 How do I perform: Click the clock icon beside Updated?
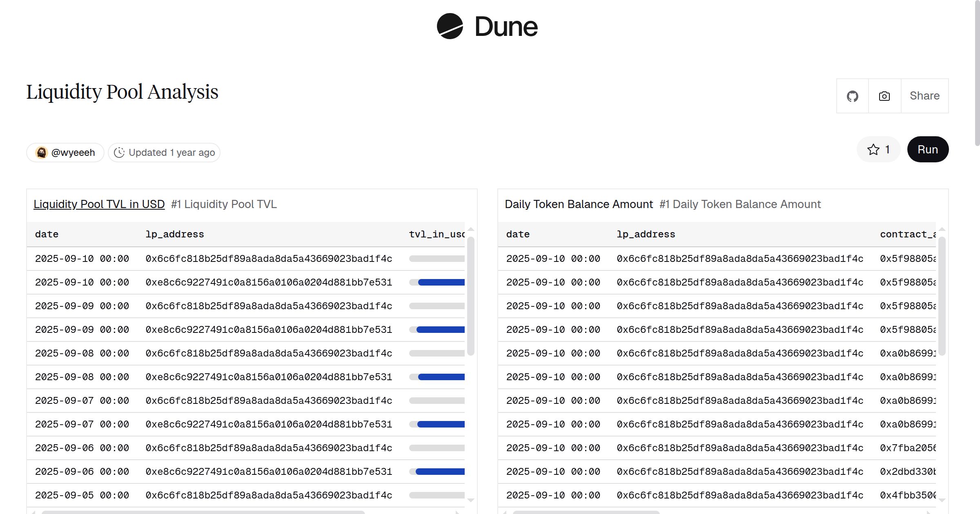(119, 153)
